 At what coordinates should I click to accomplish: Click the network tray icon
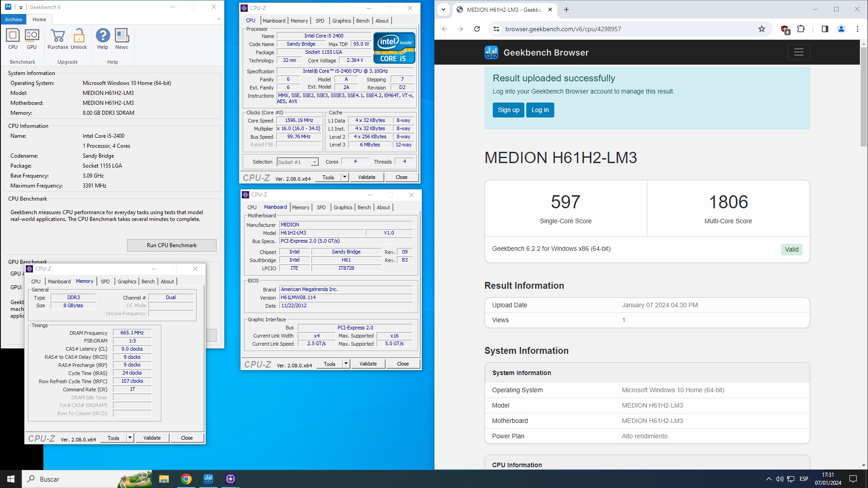tap(791, 479)
